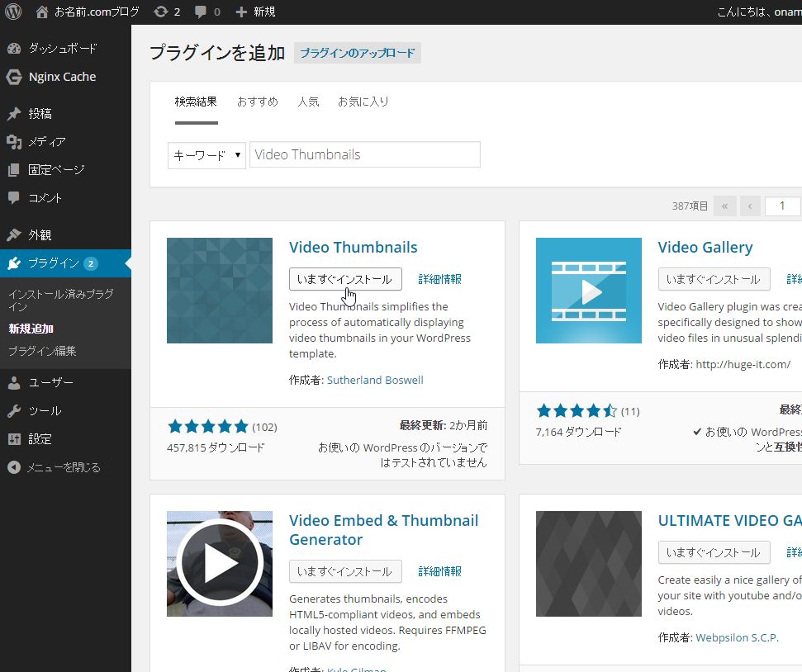802x672 pixels.
Task: Switch to the 人気 tab
Action: [x=308, y=102]
